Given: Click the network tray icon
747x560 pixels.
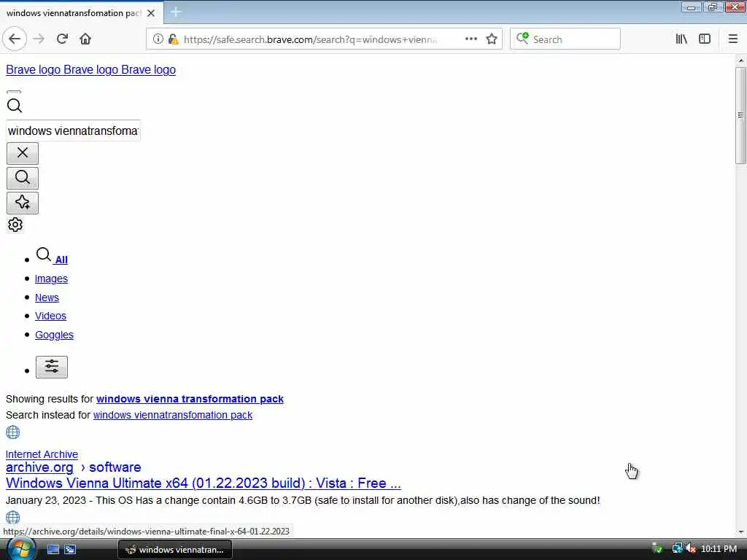Looking at the screenshot, I should coord(677,549).
